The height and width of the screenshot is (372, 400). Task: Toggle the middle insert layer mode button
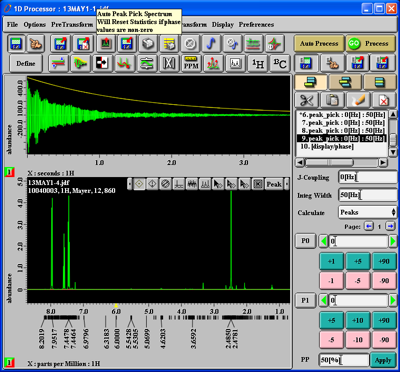click(x=345, y=82)
